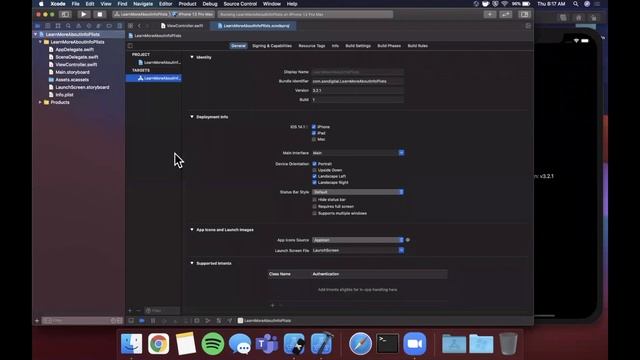
Task: Click the related items grid icon
Action: [131, 26]
